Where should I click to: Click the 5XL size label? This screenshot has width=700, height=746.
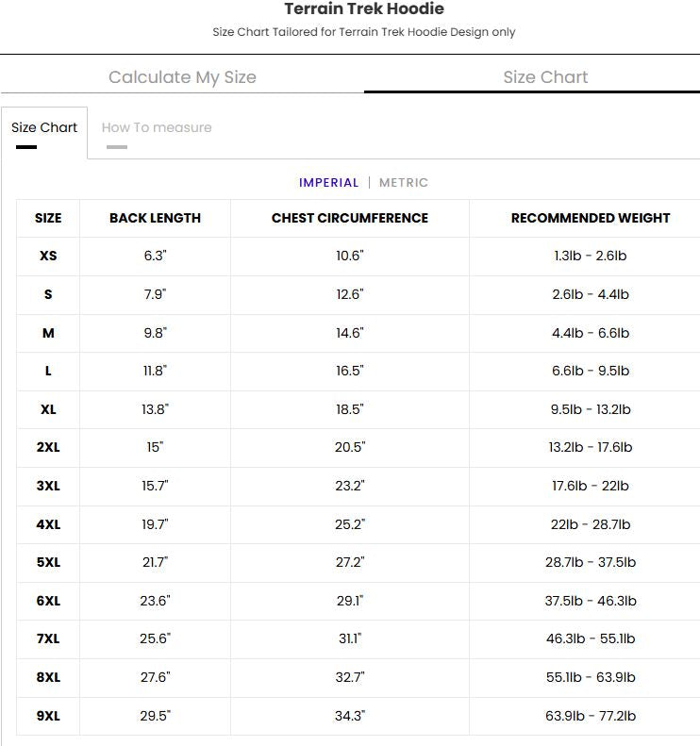click(x=48, y=562)
